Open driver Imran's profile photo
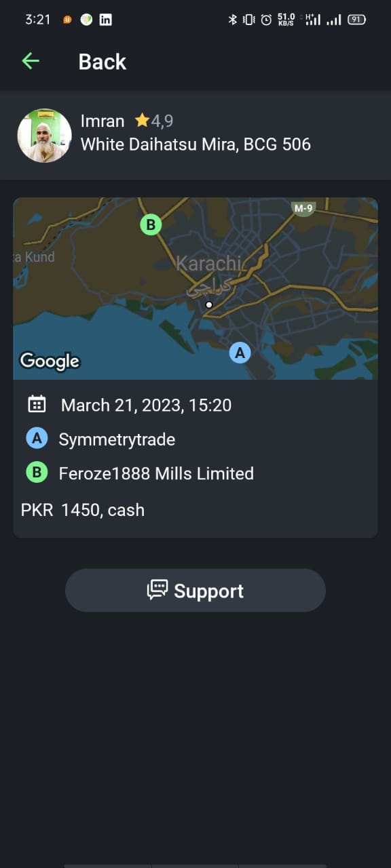Viewport: 391px width, 868px height. click(44, 136)
